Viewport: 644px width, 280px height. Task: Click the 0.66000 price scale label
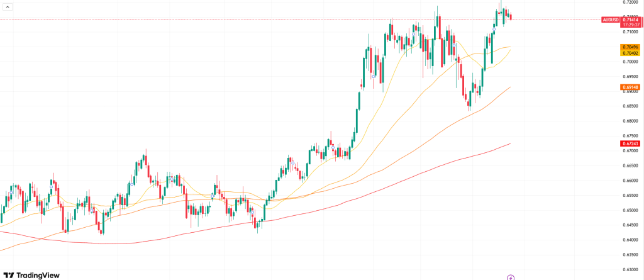pyautogui.click(x=630, y=181)
